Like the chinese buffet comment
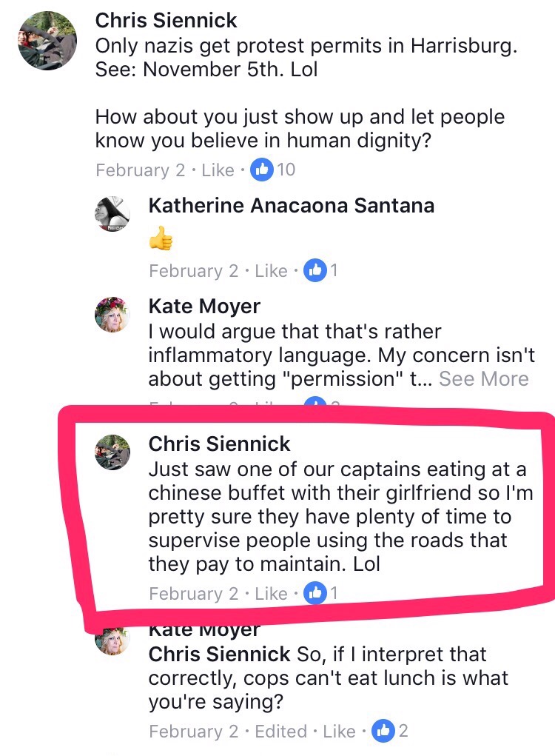This screenshot has width=555, height=756. pyautogui.click(x=271, y=594)
